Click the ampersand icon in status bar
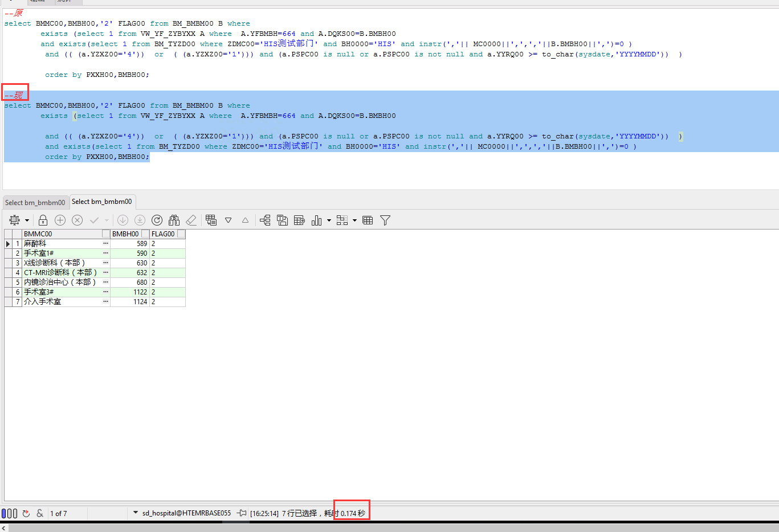The image size is (779, 532). 40,513
